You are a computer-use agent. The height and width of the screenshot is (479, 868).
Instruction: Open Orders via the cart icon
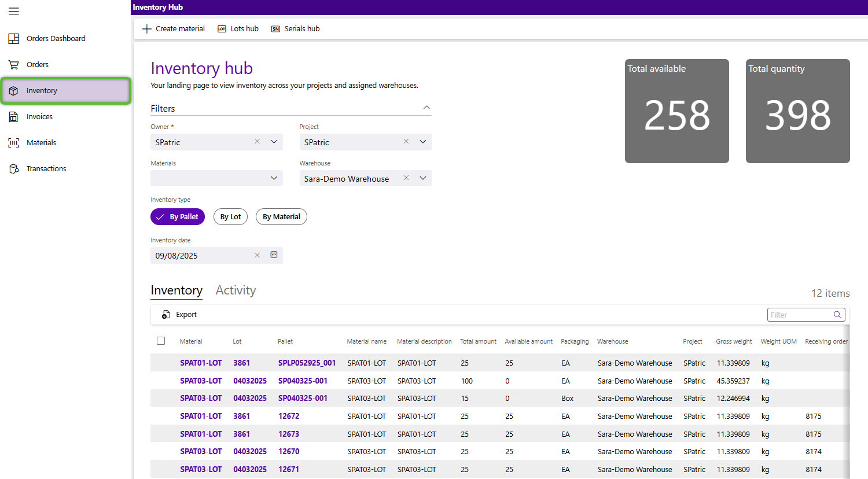(x=14, y=65)
